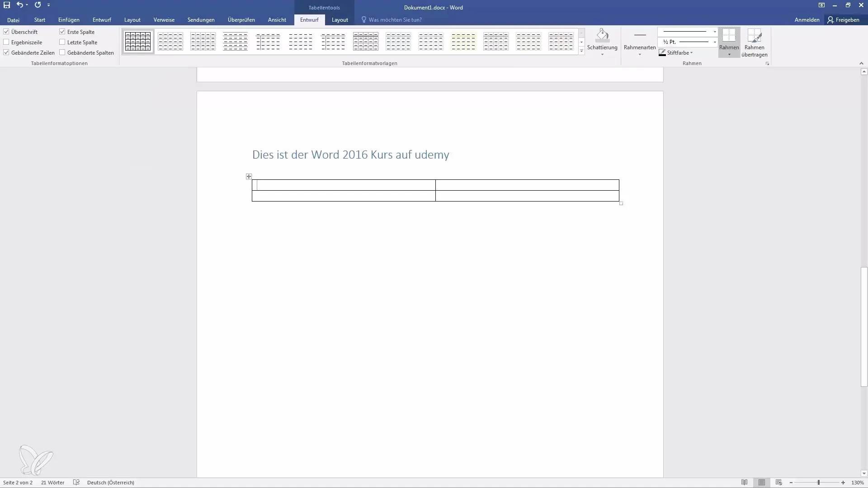This screenshot has width=868, height=488.
Task: Open the Einfügen menu
Action: click(69, 20)
